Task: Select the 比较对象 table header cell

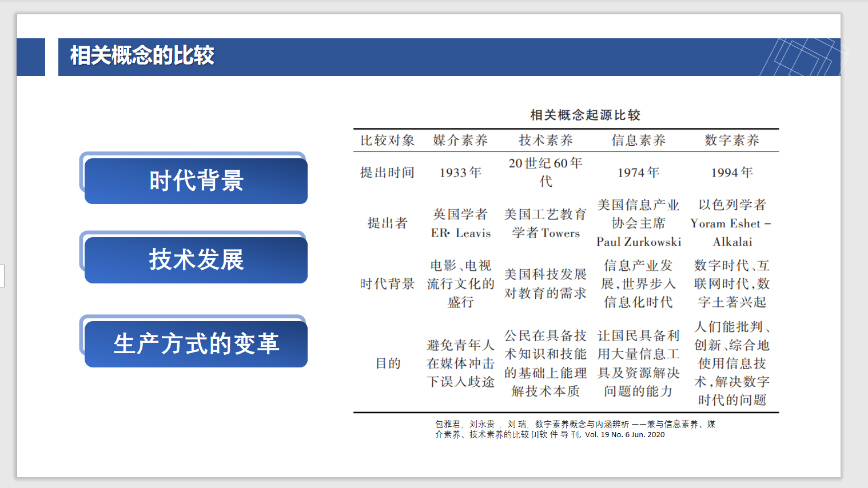Action: click(x=387, y=139)
